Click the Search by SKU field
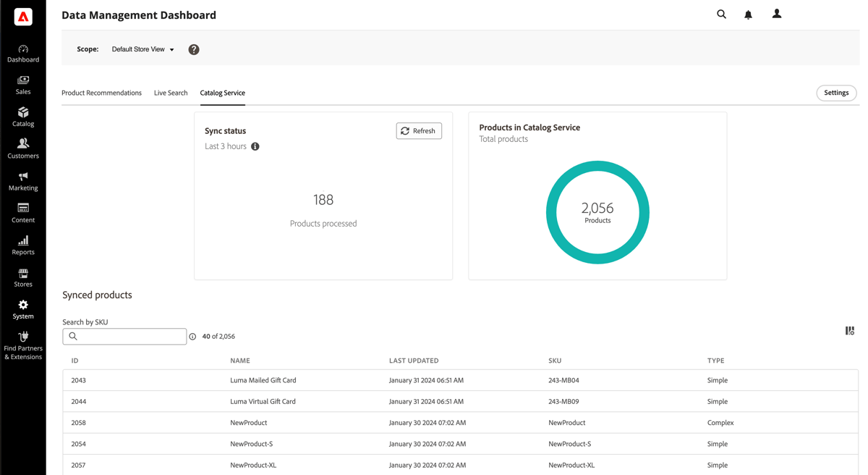868x475 pixels. (x=129, y=337)
